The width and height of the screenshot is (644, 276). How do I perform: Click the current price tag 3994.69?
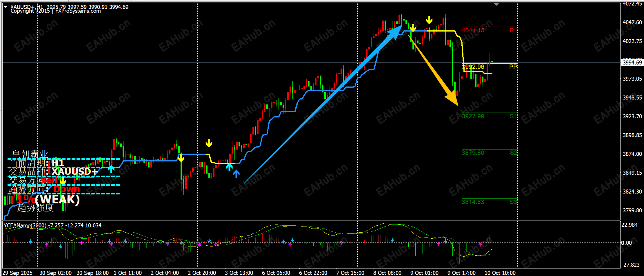tap(632, 62)
